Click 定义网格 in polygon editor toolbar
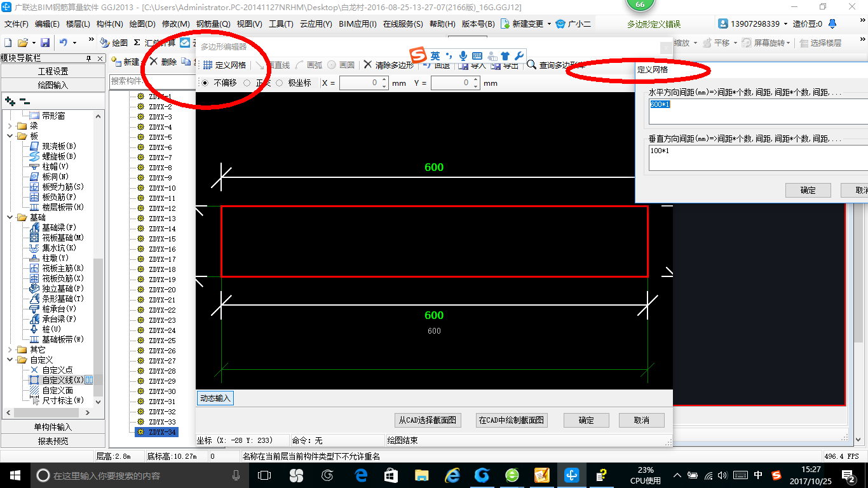 224,65
